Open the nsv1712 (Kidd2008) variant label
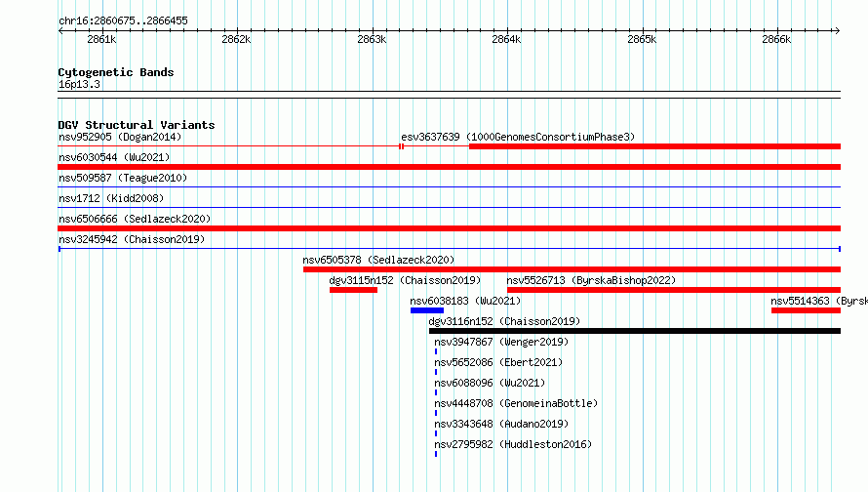Viewport: 868px width, 492px height. (111, 198)
